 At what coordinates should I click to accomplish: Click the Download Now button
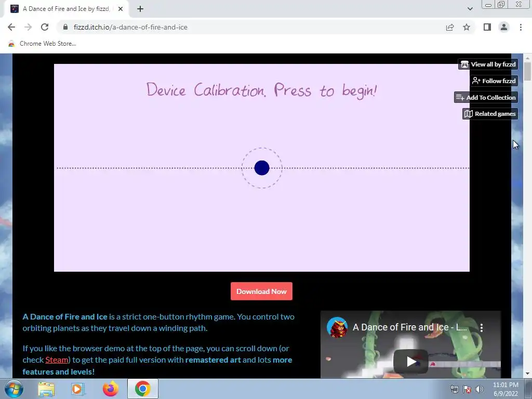(x=261, y=291)
